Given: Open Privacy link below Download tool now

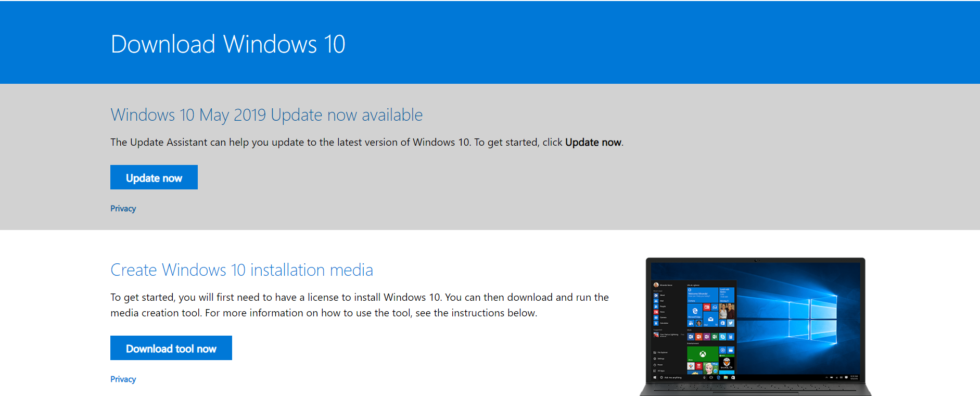Looking at the screenshot, I should (x=123, y=379).
